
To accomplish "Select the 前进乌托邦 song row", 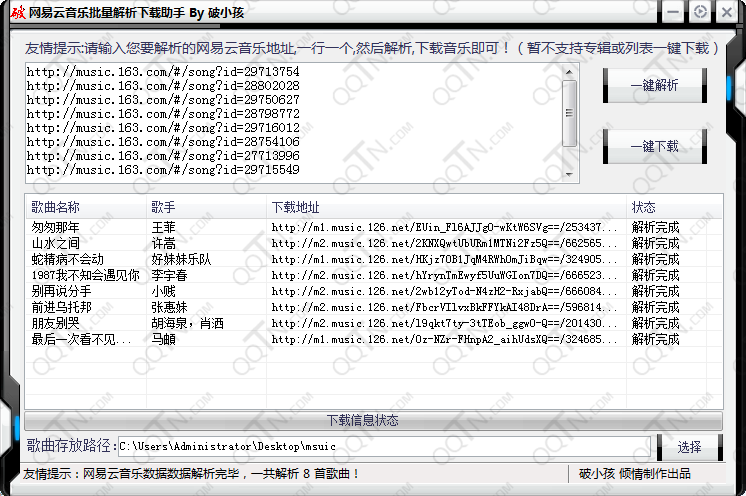I will [62, 307].
